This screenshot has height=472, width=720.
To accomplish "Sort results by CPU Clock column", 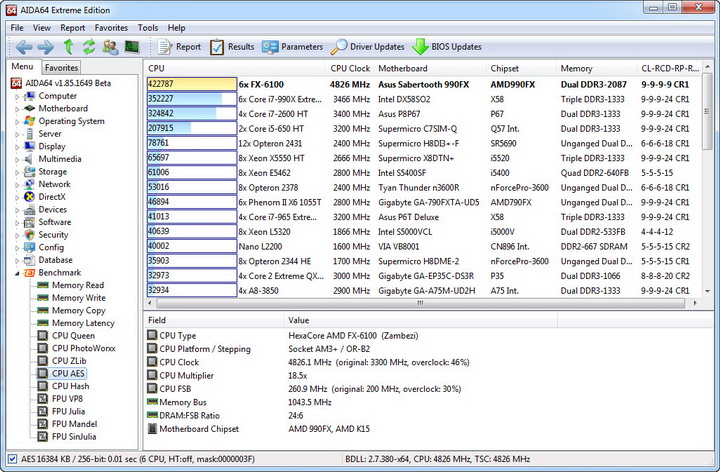I will tap(350, 69).
